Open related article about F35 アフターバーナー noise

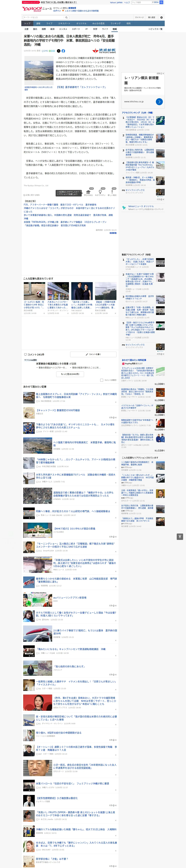click(60, 205)
